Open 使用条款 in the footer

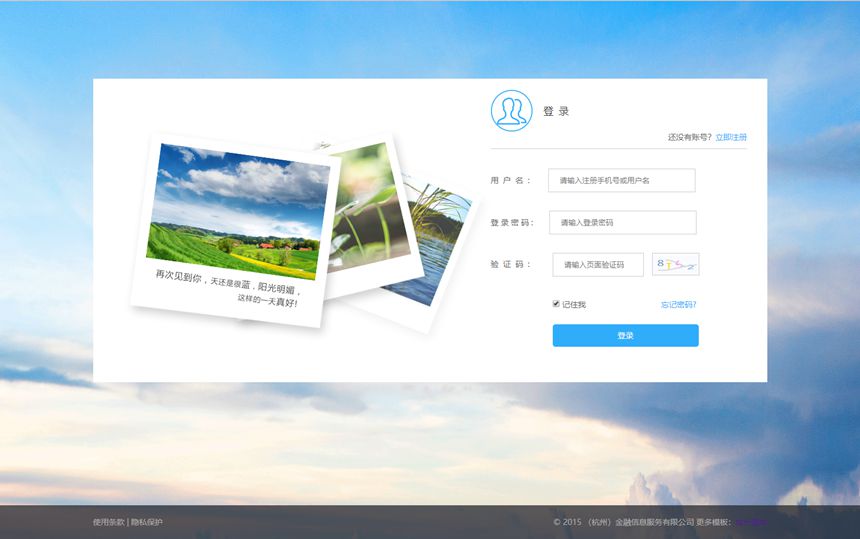tap(108, 522)
